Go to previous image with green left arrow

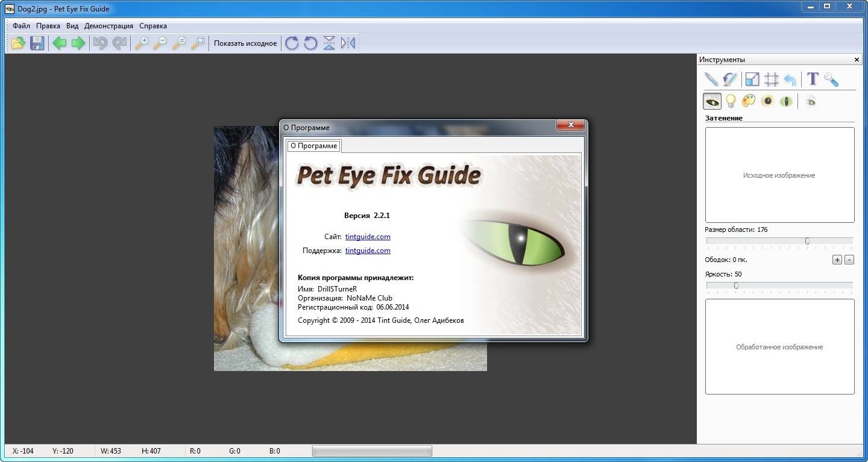[59, 43]
